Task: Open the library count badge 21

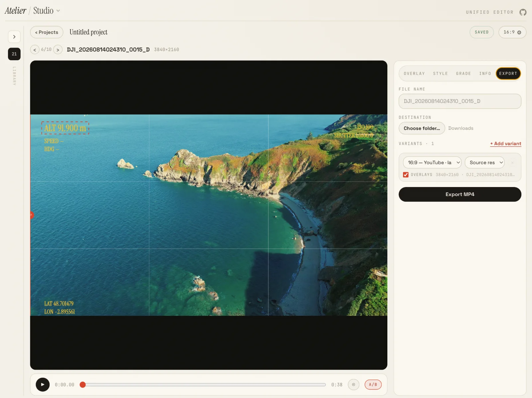Action: [x=14, y=54]
